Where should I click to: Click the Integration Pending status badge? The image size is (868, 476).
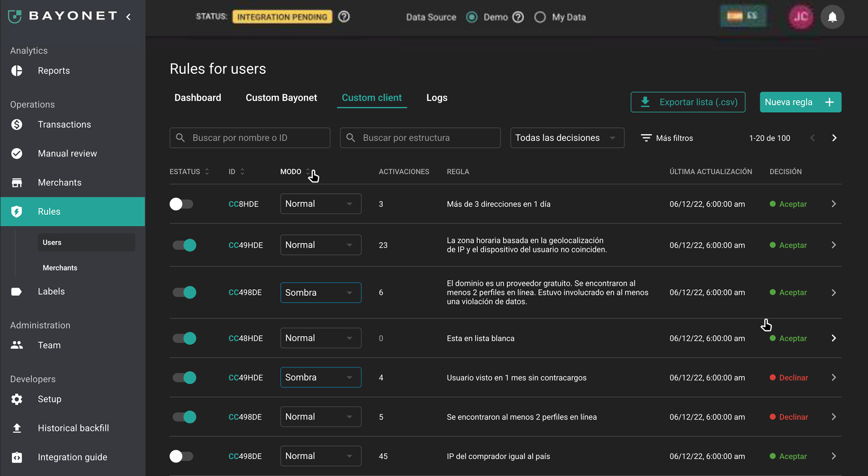(282, 17)
